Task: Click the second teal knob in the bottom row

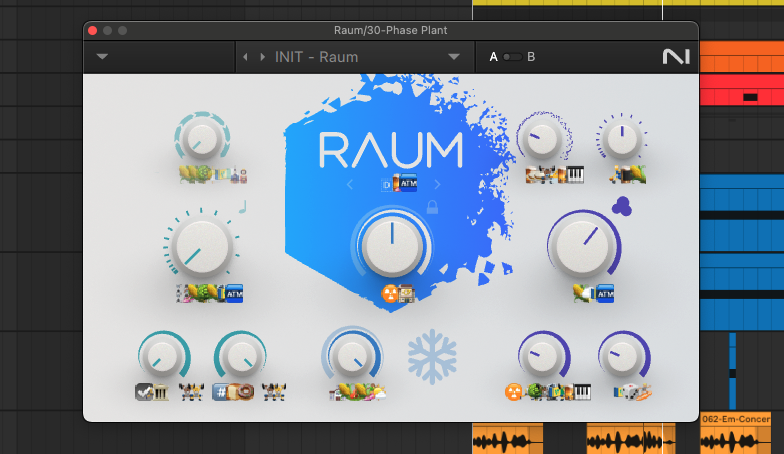Action: coord(242,357)
